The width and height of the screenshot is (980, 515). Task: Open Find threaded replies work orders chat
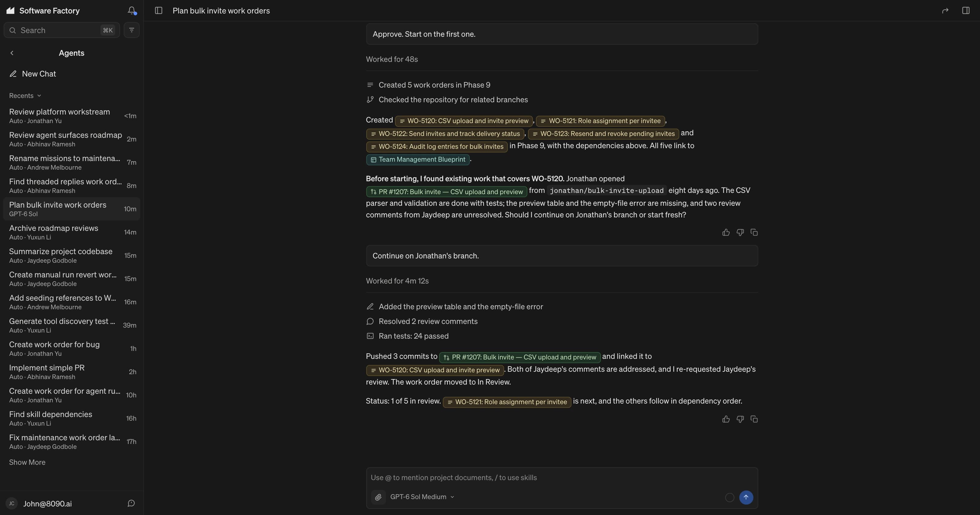pos(72,186)
